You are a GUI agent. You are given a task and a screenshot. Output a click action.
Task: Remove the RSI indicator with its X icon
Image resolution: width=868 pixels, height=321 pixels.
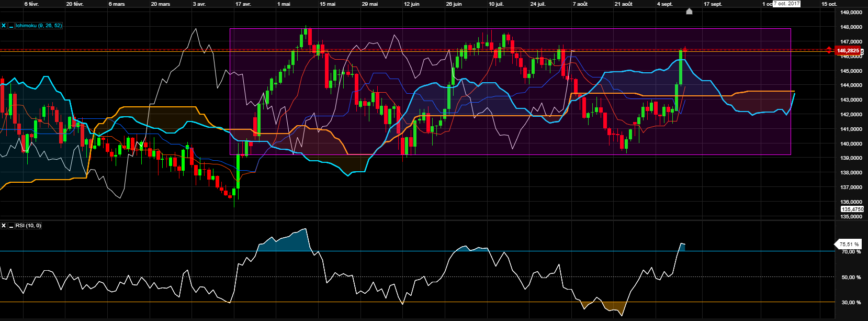(4, 226)
